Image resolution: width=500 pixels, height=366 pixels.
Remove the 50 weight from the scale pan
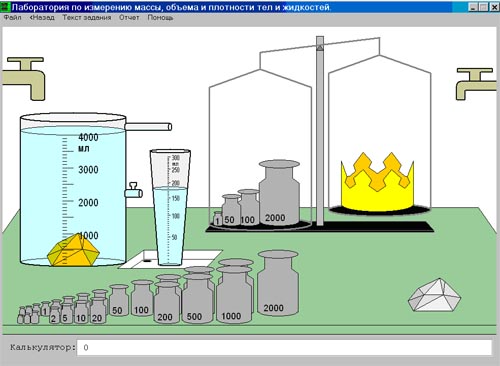pyautogui.click(x=230, y=210)
